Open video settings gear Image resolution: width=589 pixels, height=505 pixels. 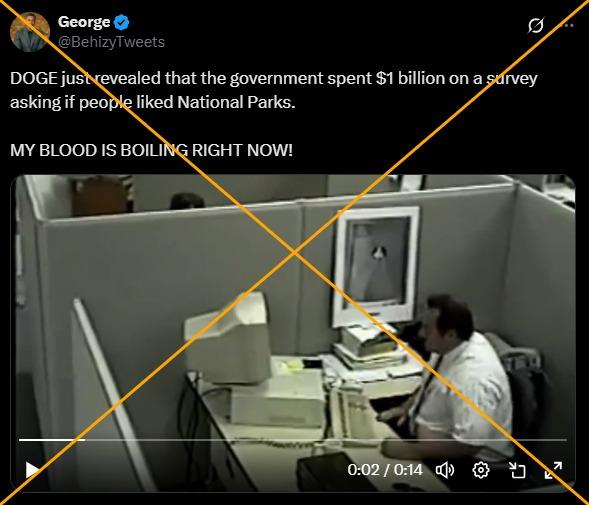point(481,470)
